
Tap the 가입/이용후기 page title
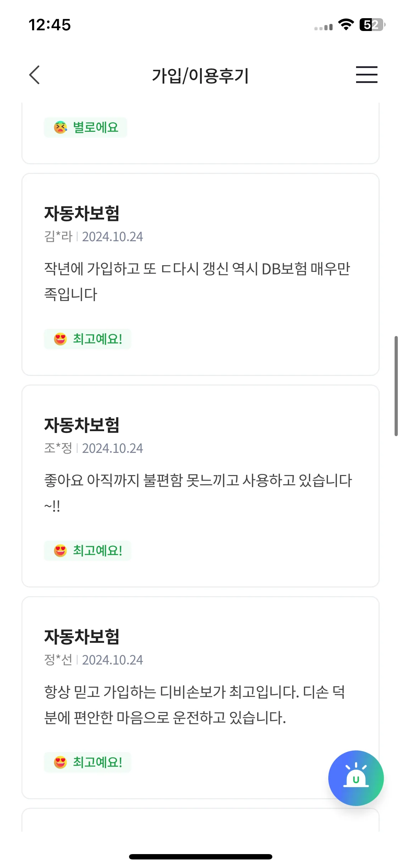click(x=200, y=76)
